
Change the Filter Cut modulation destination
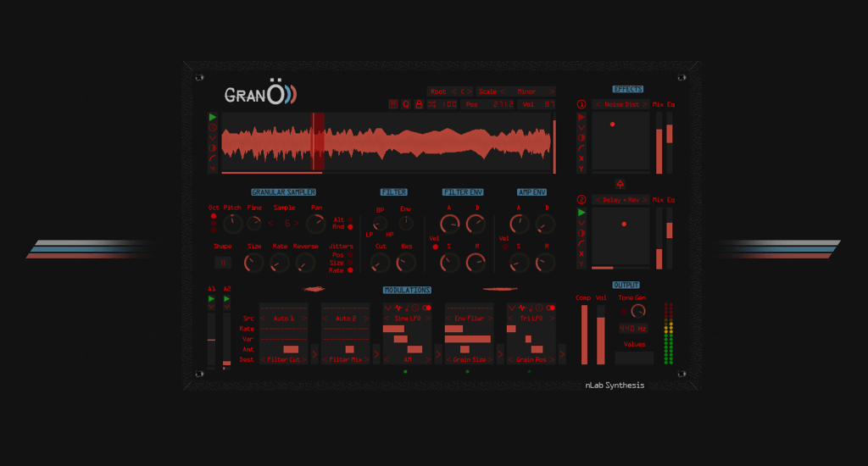(283, 360)
